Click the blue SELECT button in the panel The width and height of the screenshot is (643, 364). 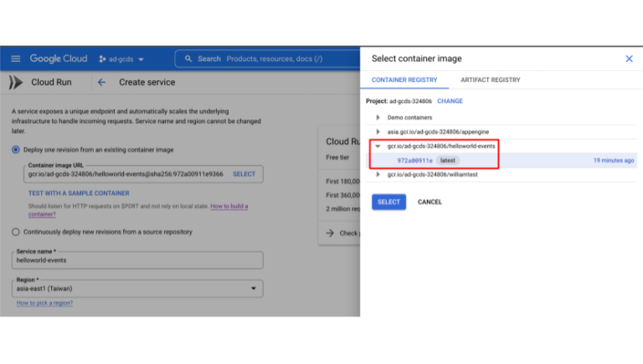point(388,203)
